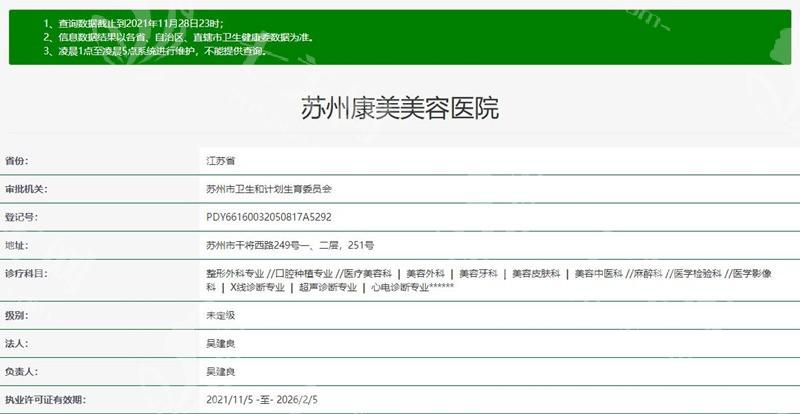Click the 麻醉科 entry

[x=648, y=274]
